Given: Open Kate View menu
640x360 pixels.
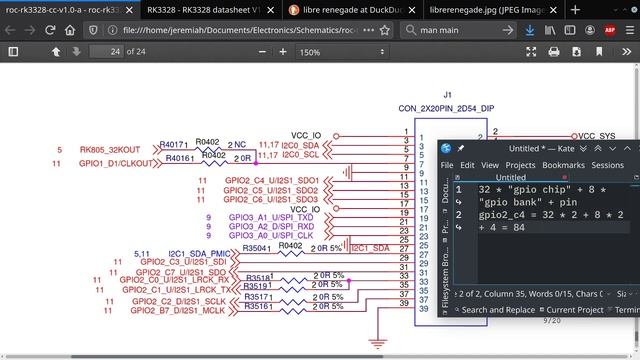Looking at the screenshot, I should (490, 165).
